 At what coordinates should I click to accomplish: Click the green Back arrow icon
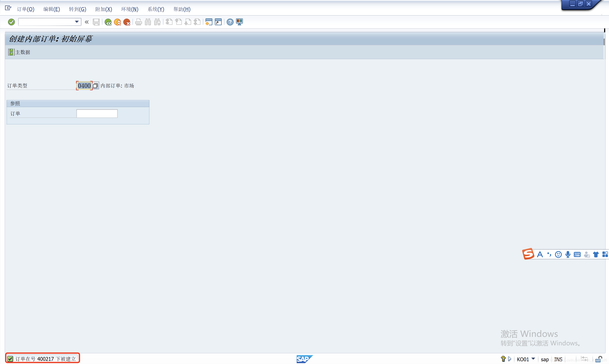pos(108,22)
